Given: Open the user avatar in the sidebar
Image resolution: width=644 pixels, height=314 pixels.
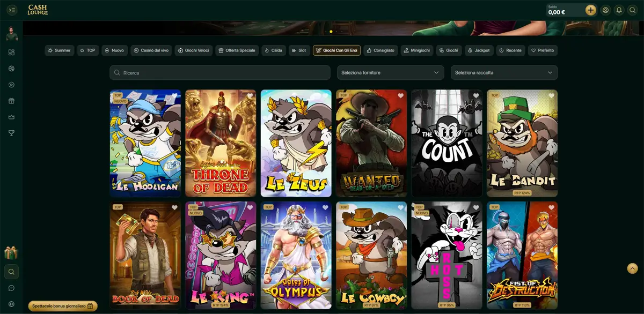Looking at the screenshot, I should (12, 33).
